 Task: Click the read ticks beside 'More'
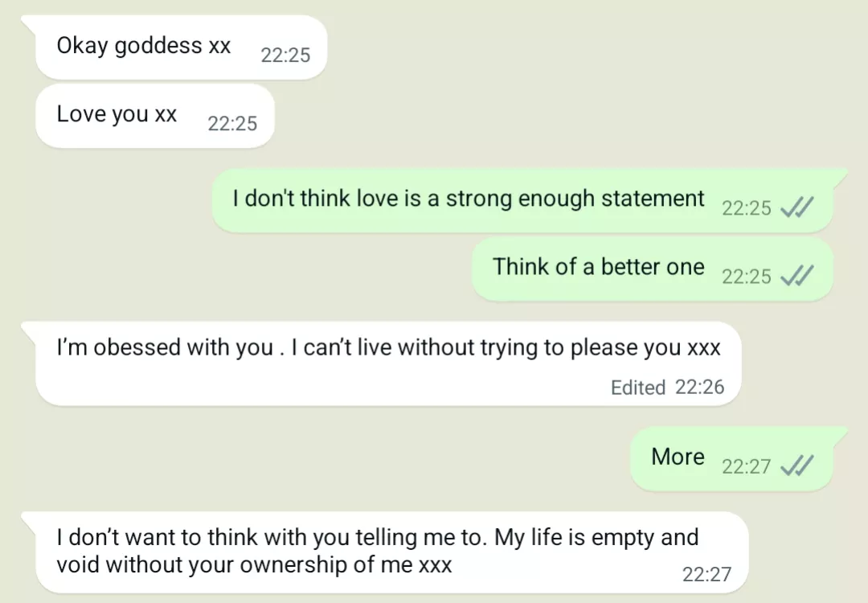point(797,466)
